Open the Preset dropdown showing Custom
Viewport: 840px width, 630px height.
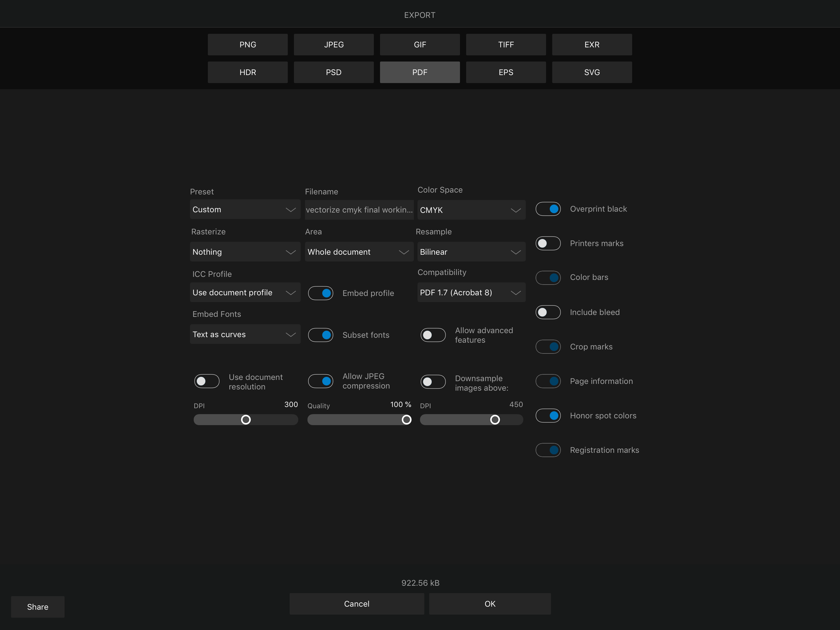tap(245, 209)
